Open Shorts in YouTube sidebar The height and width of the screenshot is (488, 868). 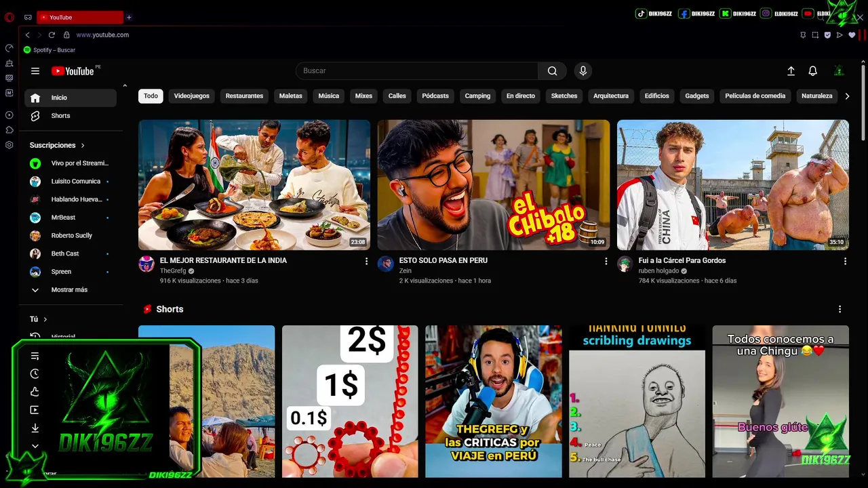pos(71,116)
